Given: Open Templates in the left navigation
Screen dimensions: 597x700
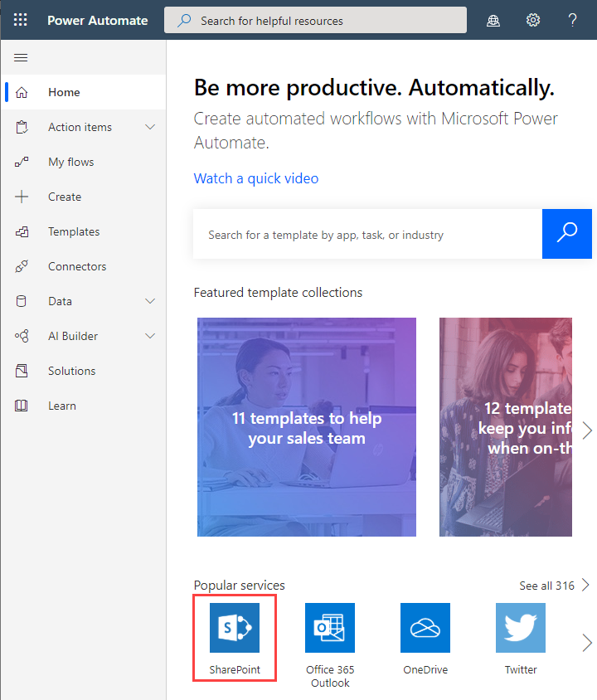Looking at the screenshot, I should [74, 231].
